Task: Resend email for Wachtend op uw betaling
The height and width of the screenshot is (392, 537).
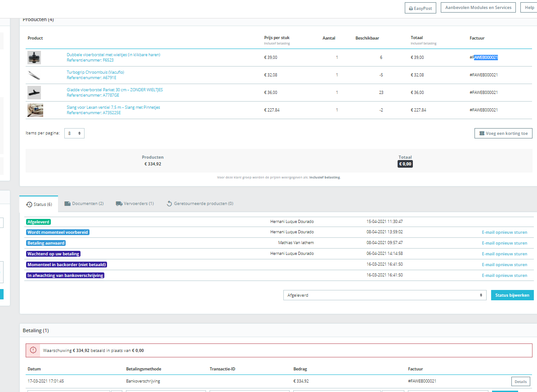Action: pyautogui.click(x=504, y=254)
